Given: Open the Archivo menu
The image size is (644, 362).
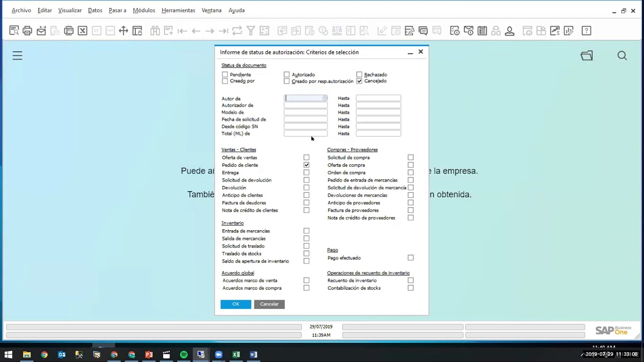Looking at the screenshot, I should click(21, 10).
